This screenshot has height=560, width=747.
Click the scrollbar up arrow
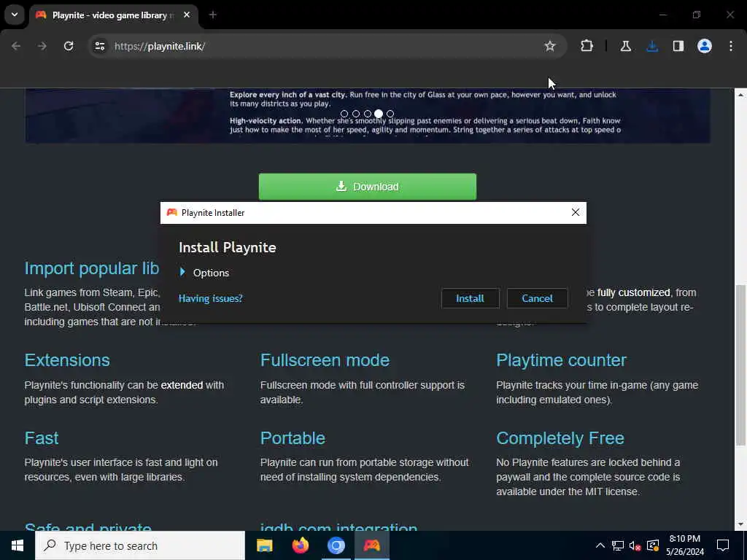tap(740, 96)
